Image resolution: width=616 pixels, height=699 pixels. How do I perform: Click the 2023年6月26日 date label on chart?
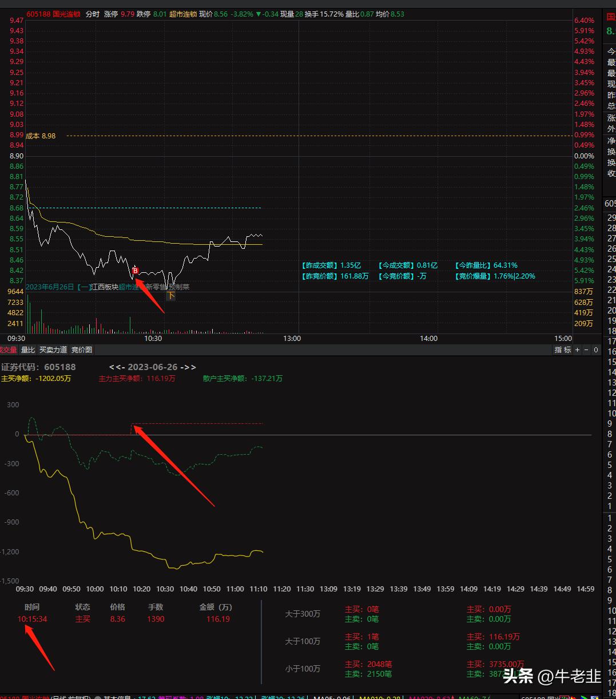coord(50,287)
